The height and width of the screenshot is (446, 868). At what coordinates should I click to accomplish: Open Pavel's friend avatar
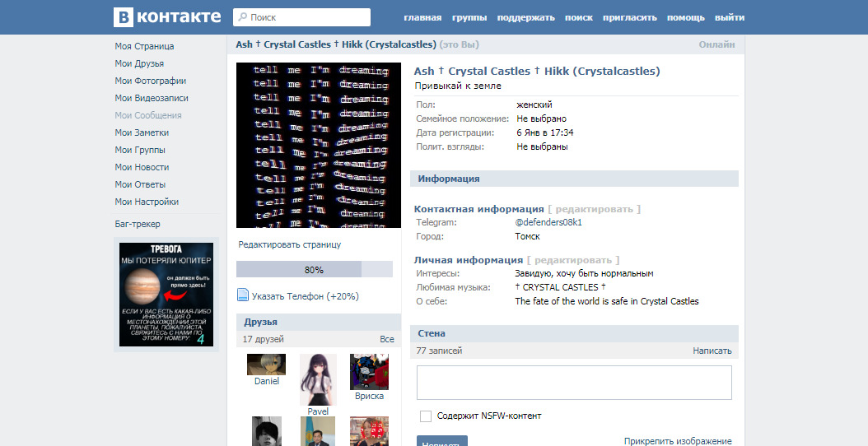318,379
